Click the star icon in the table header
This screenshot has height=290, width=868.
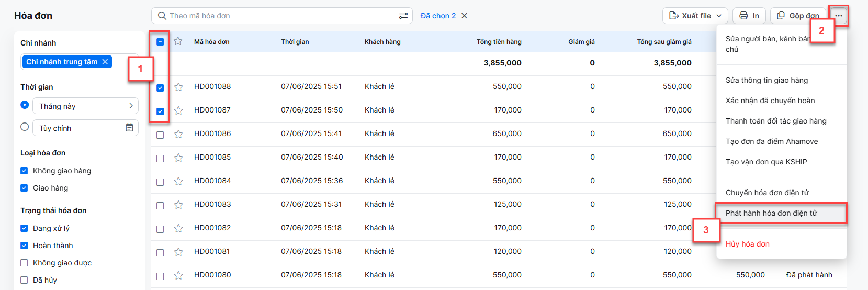click(178, 41)
